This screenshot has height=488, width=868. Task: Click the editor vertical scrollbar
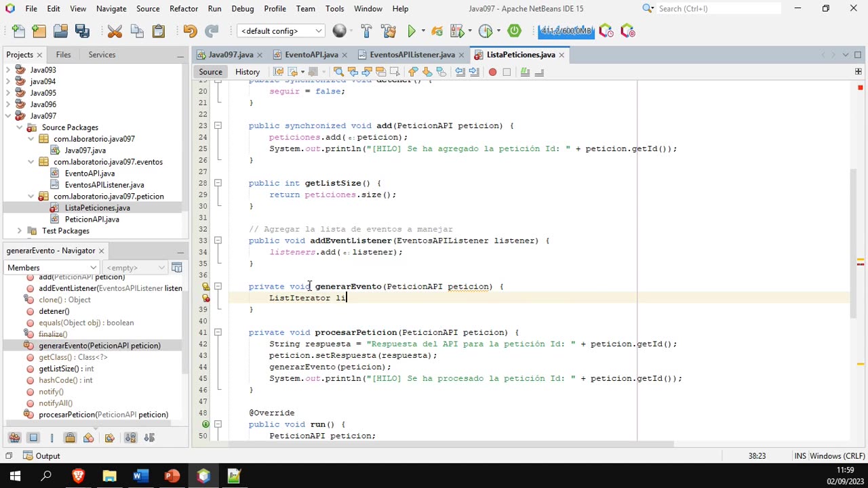[x=854, y=243]
